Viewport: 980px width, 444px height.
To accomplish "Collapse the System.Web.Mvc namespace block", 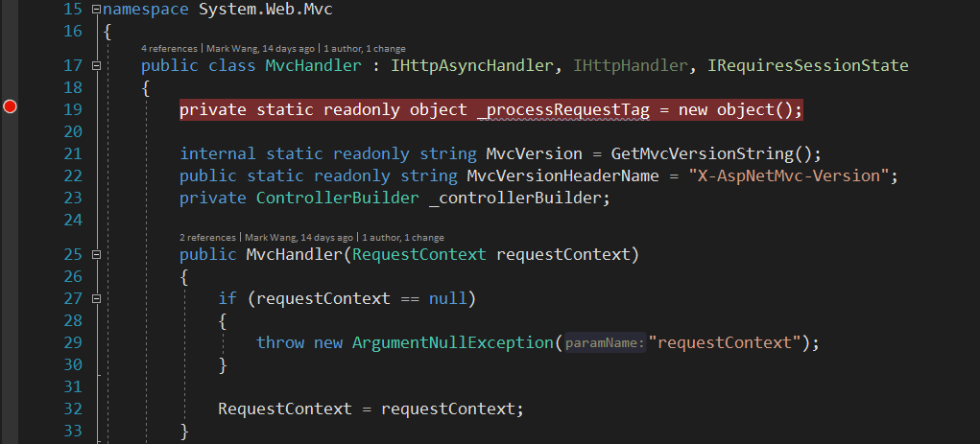I will (x=94, y=10).
